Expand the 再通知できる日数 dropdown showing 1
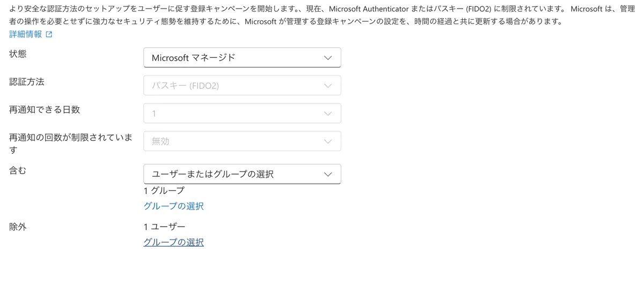This screenshot has width=644, height=284. point(242,113)
